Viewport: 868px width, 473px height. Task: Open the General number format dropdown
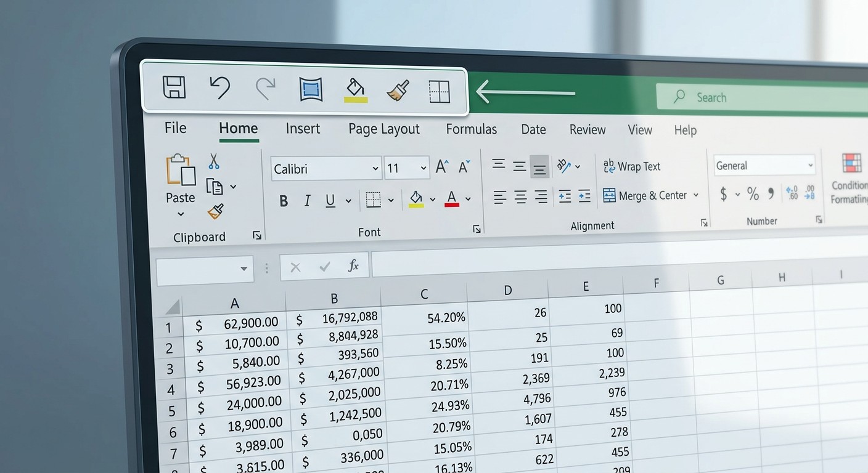[x=810, y=165]
